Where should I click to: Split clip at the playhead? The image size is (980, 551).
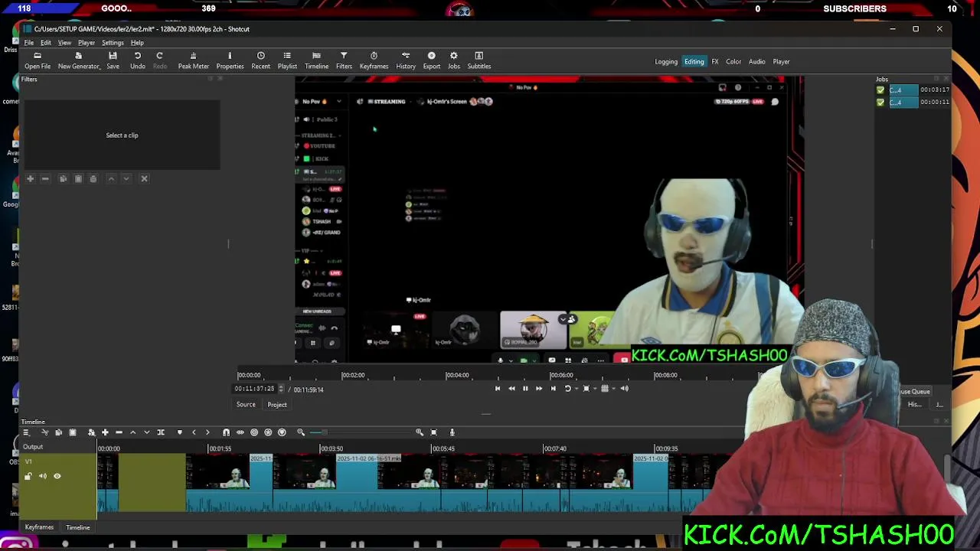[161, 433]
